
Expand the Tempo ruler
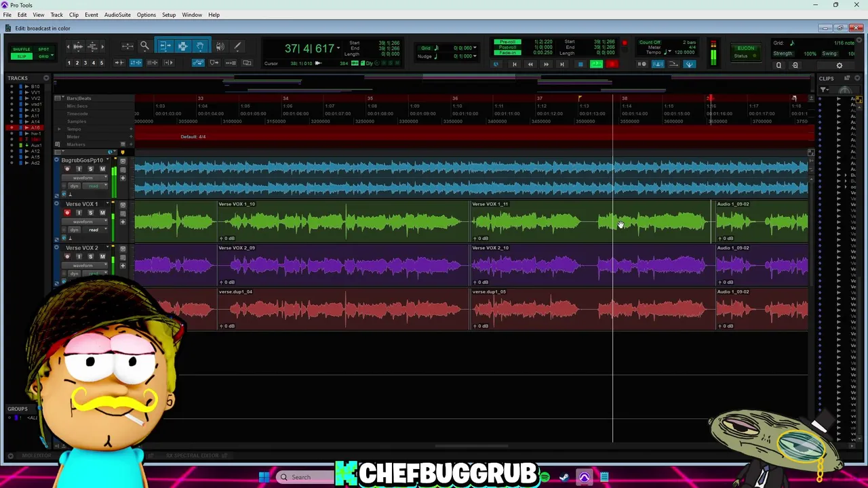(x=58, y=129)
